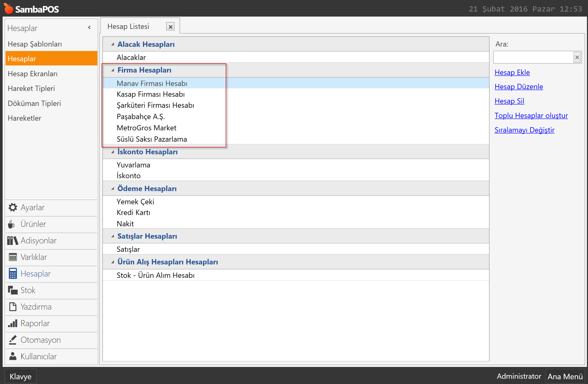Select Süslü Saksı Pazarlama account
588x384 pixels.
[x=296, y=139]
